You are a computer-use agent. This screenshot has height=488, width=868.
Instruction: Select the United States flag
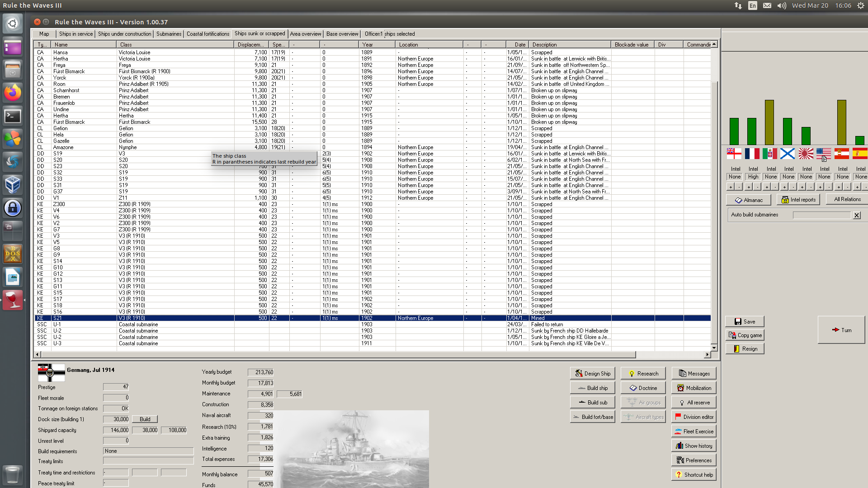tap(824, 154)
